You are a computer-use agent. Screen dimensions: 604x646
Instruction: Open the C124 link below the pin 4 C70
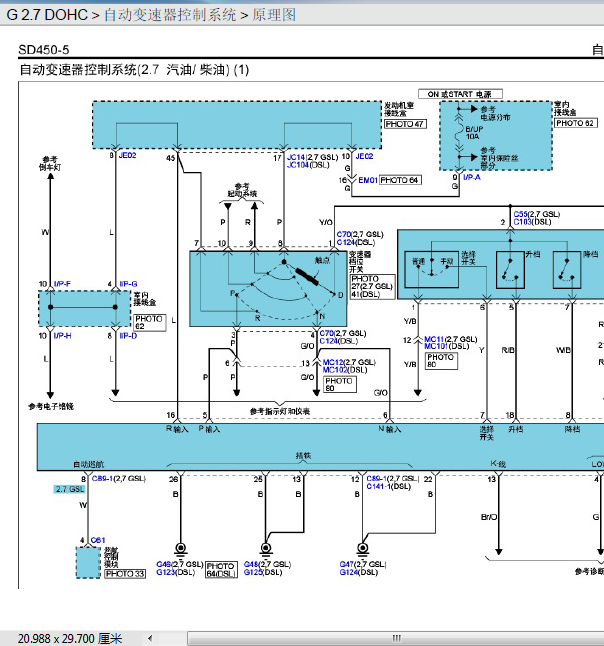pyautogui.click(x=328, y=341)
